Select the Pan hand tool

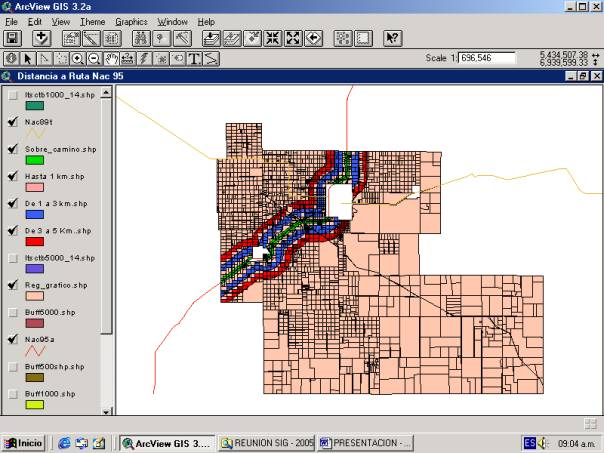(x=111, y=58)
